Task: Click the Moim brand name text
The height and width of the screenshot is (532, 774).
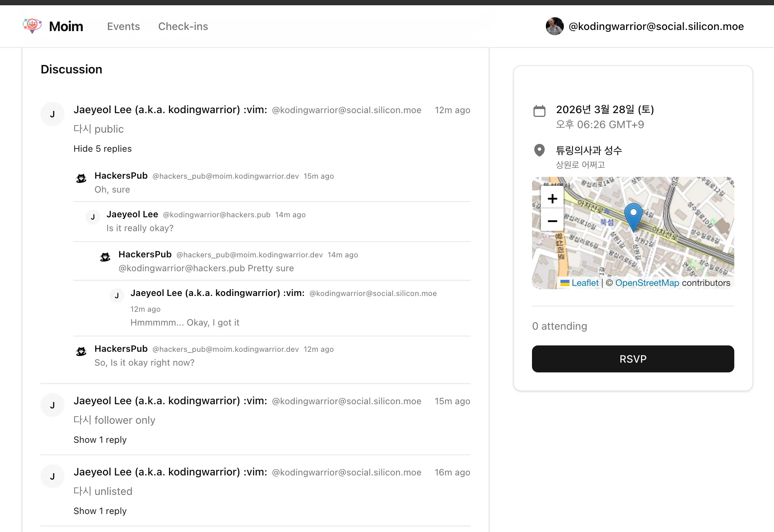Action: [66, 26]
